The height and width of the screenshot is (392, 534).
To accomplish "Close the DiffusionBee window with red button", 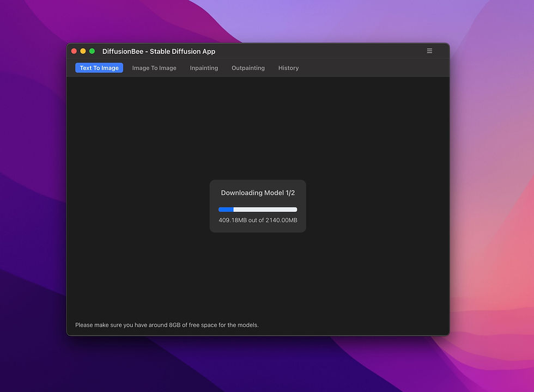I will tap(74, 51).
